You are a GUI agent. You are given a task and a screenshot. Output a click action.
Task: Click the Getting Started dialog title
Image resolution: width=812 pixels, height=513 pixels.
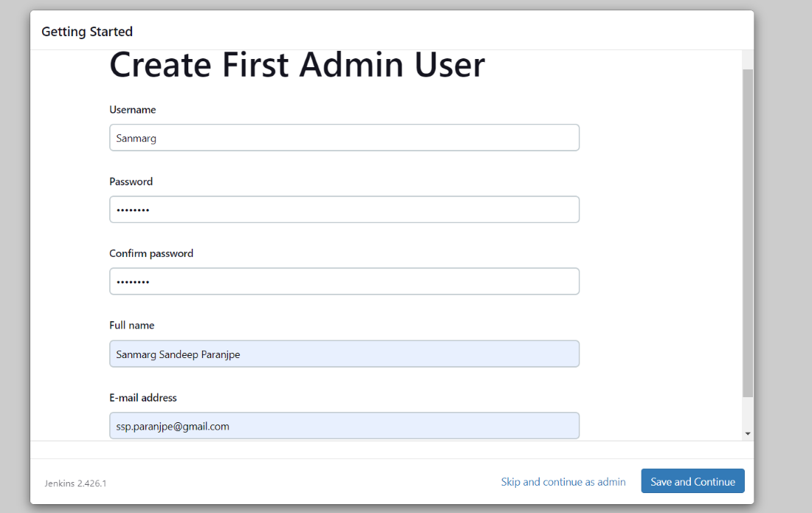[87, 32]
